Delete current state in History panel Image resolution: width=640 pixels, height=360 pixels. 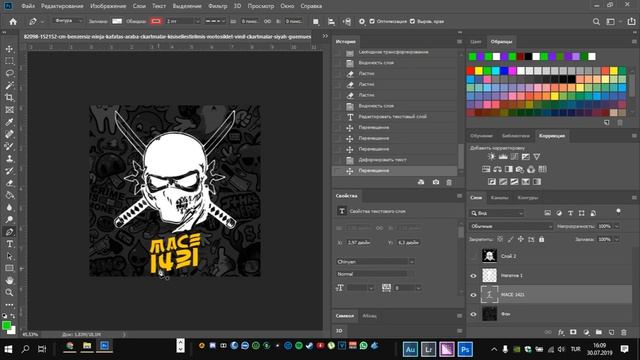[449, 182]
